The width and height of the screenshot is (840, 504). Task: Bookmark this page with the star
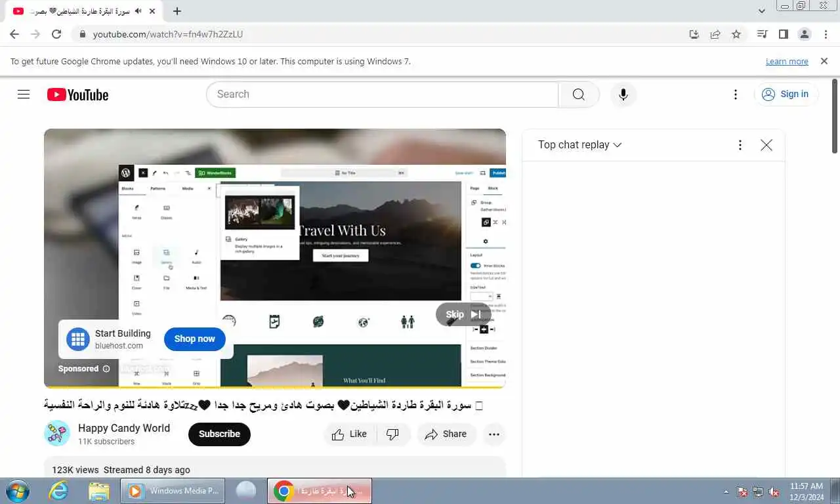736,34
